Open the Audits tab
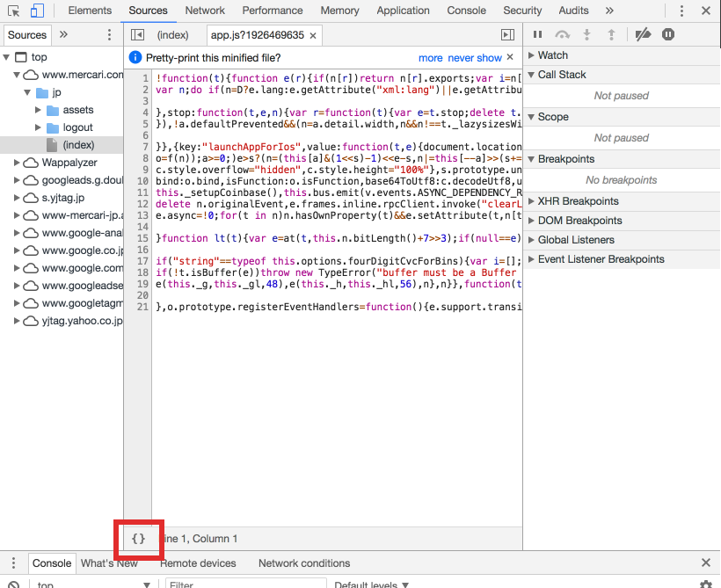 pyautogui.click(x=573, y=11)
